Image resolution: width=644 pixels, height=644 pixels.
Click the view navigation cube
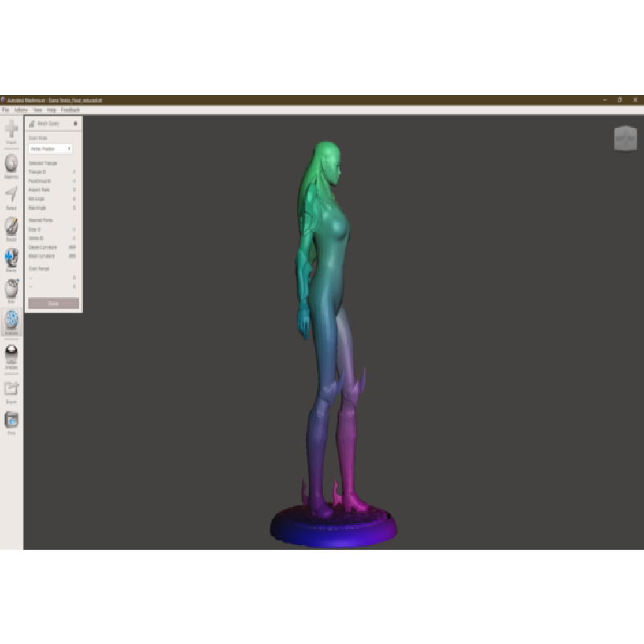[x=625, y=138]
